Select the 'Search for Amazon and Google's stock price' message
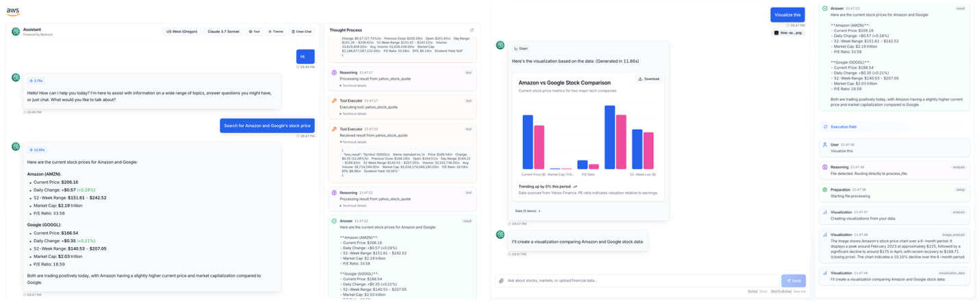 point(267,126)
